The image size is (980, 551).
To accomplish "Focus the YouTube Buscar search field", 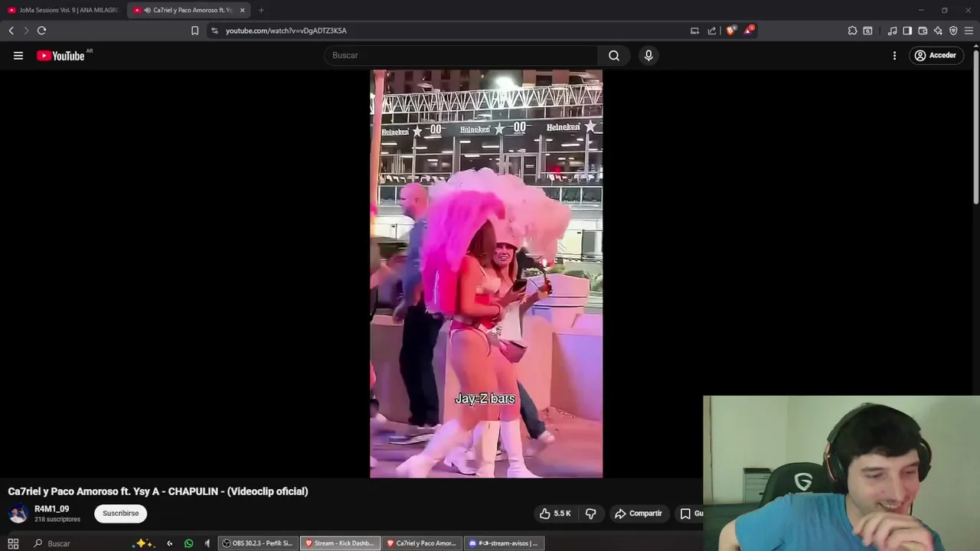I will (461, 55).
